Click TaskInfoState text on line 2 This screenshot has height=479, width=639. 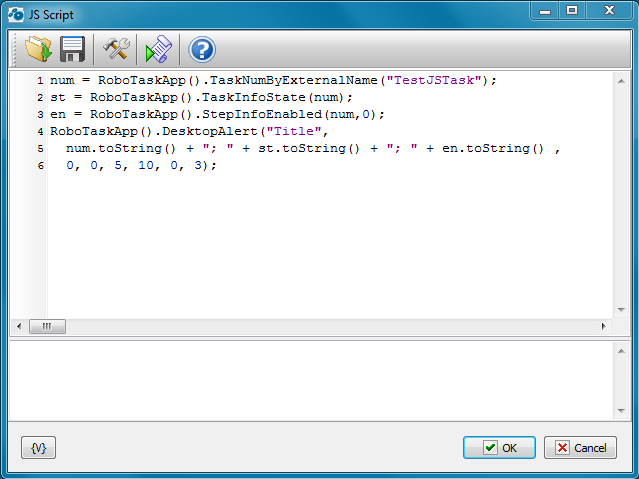pos(254,97)
